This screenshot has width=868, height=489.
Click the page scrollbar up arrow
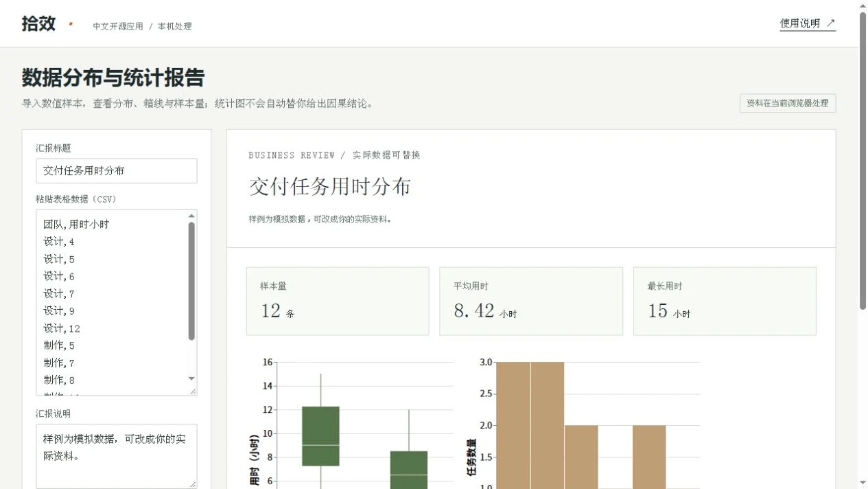coord(863,5)
